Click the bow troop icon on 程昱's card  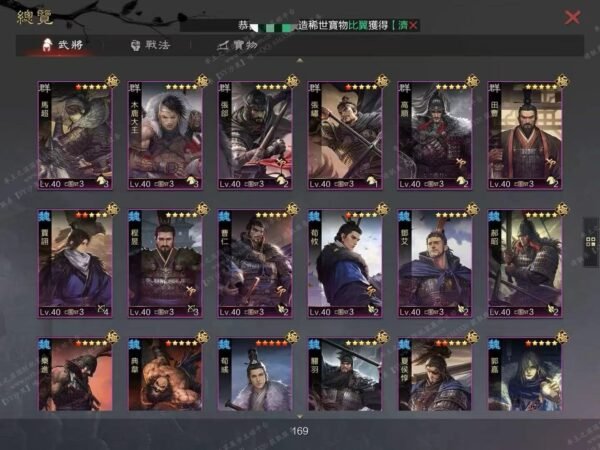point(191,308)
